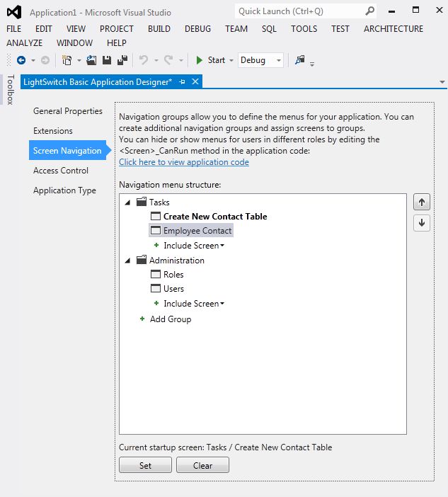This screenshot has width=448, height=497.
Task: Click the Create New Contact Table screen icon
Action: (x=156, y=216)
